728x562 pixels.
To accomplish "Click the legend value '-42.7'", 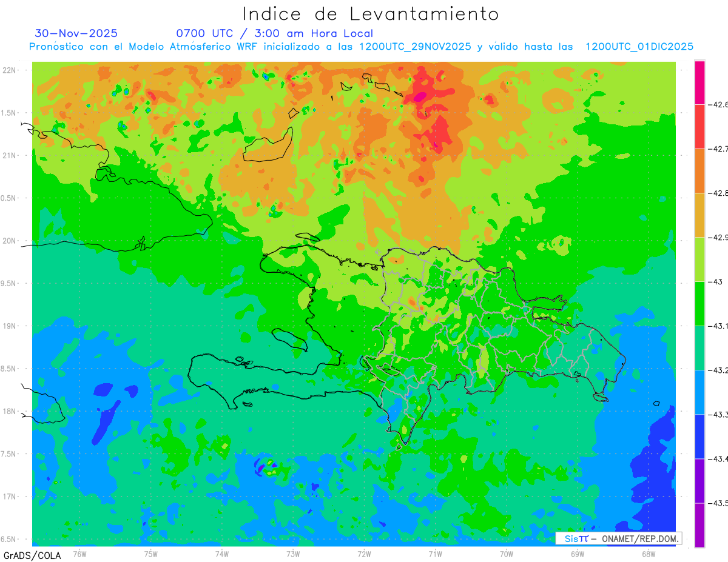I will (x=719, y=149).
